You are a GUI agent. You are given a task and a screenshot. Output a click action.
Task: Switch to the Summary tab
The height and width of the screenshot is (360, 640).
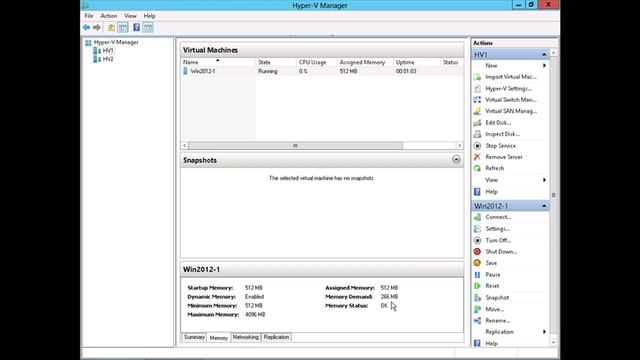pyautogui.click(x=194, y=337)
